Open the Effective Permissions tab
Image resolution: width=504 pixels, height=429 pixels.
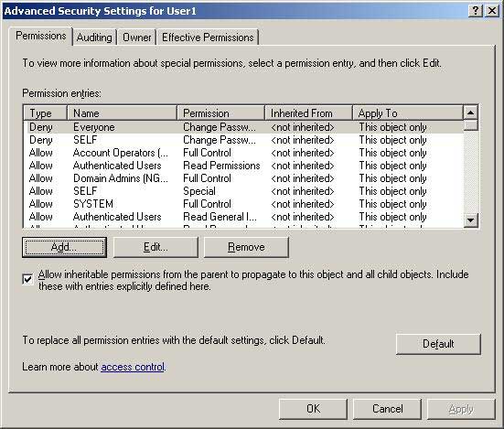click(208, 38)
